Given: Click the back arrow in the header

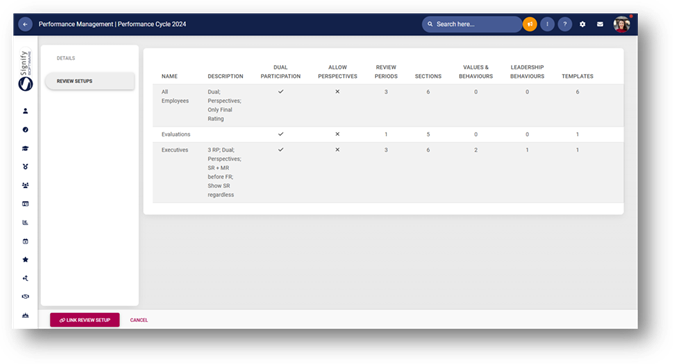Looking at the screenshot, I should (25, 24).
